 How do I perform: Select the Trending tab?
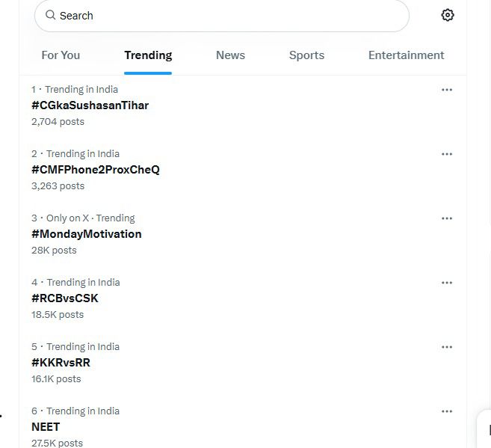pyautogui.click(x=148, y=55)
